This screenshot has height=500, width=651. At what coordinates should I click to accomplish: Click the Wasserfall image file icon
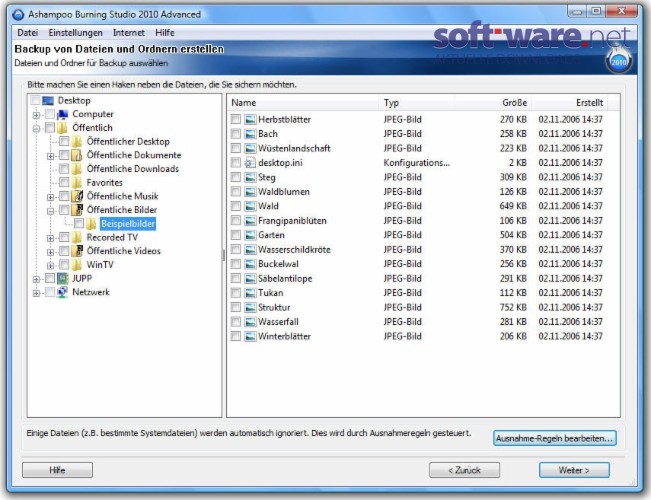(250, 322)
